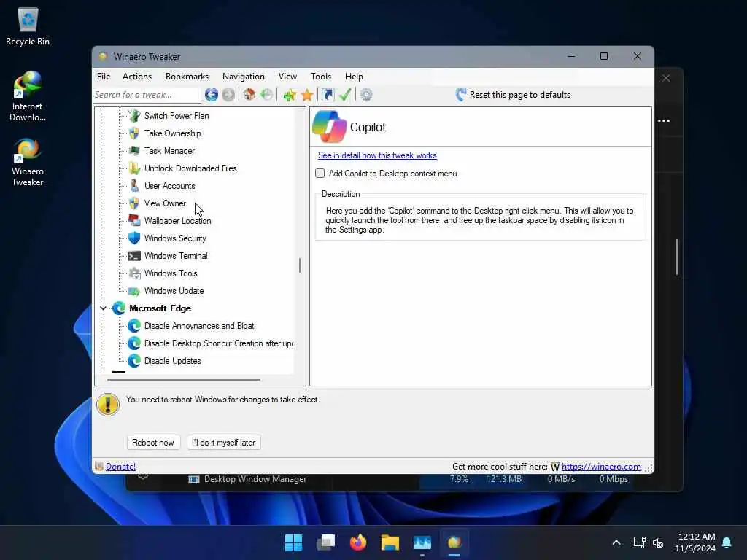Image resolution: width=747 pixels, height=560 pixels.
Task: Collapse the Microsoft Edge tree category
Action: [x=103, y=308]
